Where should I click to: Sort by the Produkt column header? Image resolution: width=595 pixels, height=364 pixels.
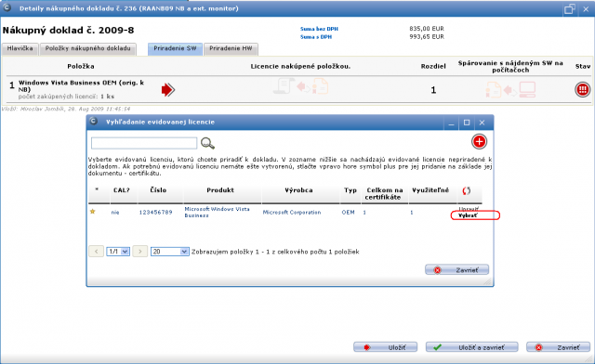pyautogui.click(x=220, y=190)
